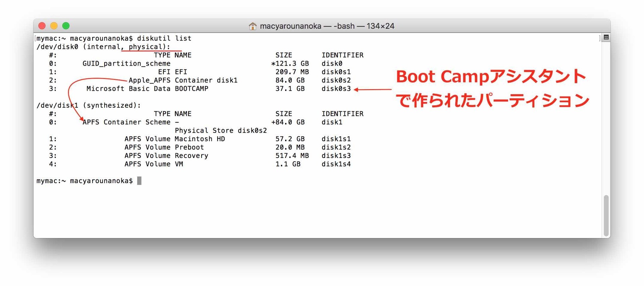Click the '+84.0 GB' size value
644x286 pixels.
[288, 122]
